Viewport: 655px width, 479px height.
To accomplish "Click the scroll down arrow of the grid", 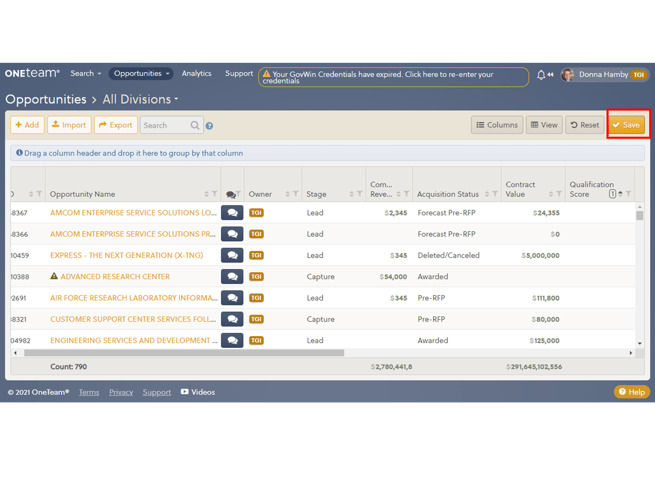I will (640, 343).
